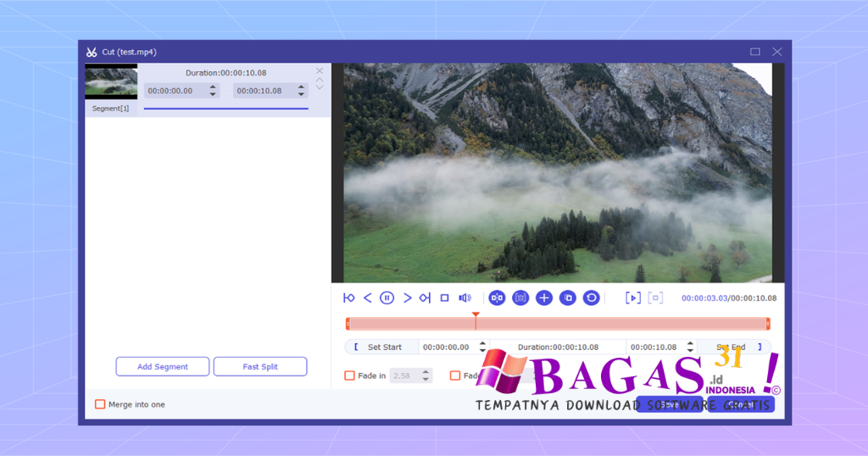868x456 pixels.
Task: Enable the Fade in checkbox
Action: pos(350,375)
